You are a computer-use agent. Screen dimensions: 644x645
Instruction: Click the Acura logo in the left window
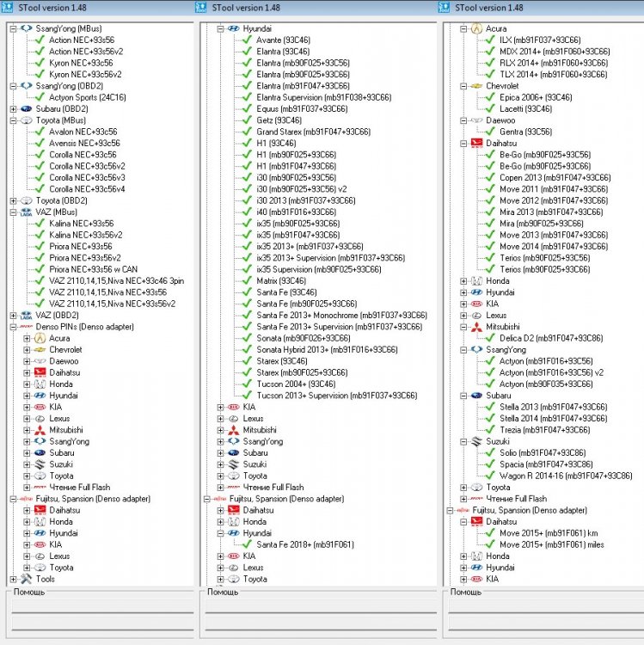coord(40,338)
